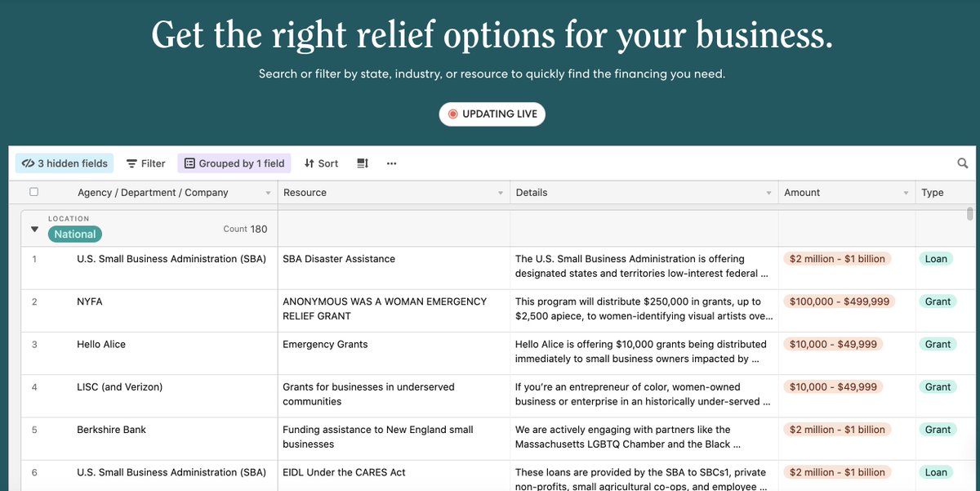Click Emergency Grants resource cell
The width and height of the screenshot is (980, 491).
[394, 353]
